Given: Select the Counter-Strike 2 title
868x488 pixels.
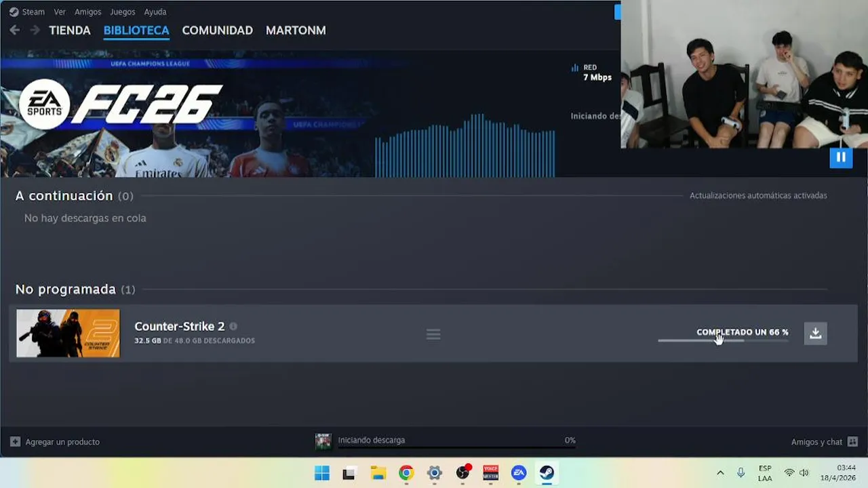Looking at the screenshot, I should tap(180, 326).
